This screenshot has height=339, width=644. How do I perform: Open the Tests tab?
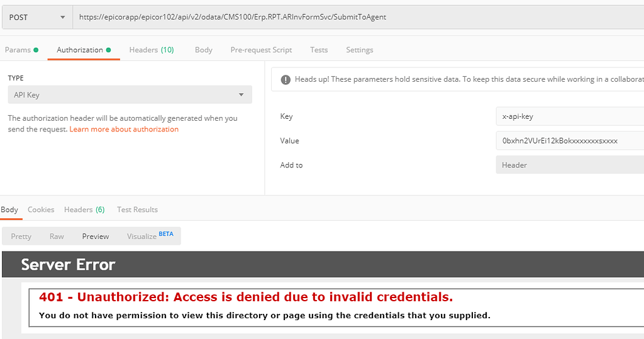point(319,50)
